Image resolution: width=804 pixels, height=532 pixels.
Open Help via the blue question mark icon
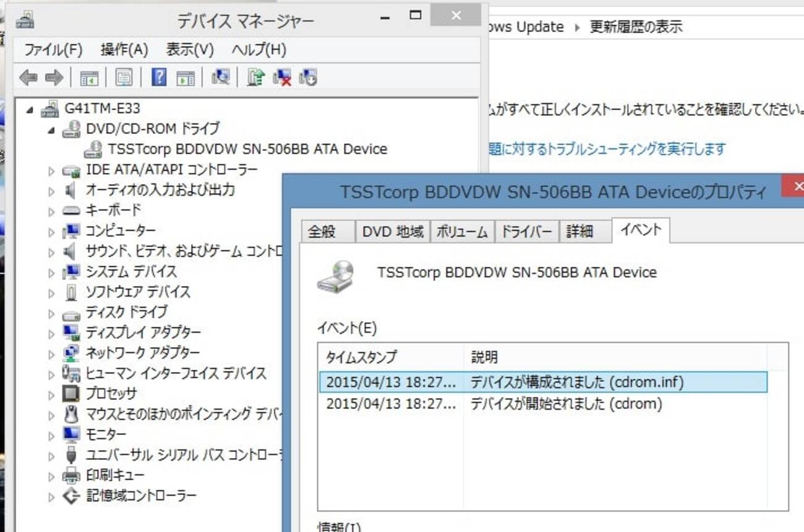pyautogui.click(x=159, y=77)
